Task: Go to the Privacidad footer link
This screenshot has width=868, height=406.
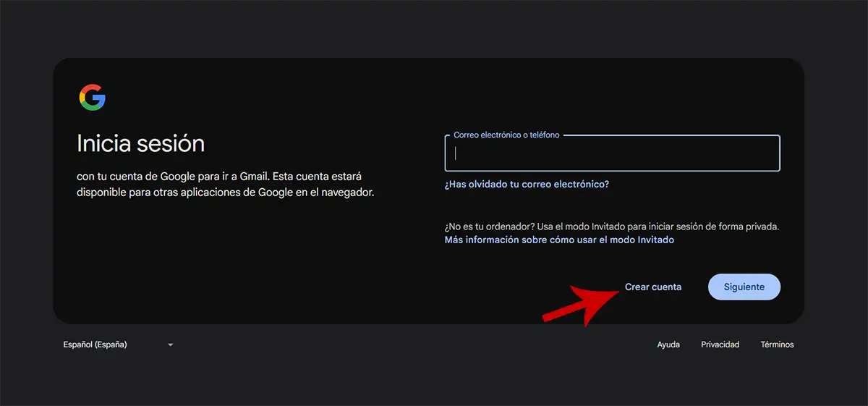Action: pos(720,344)
